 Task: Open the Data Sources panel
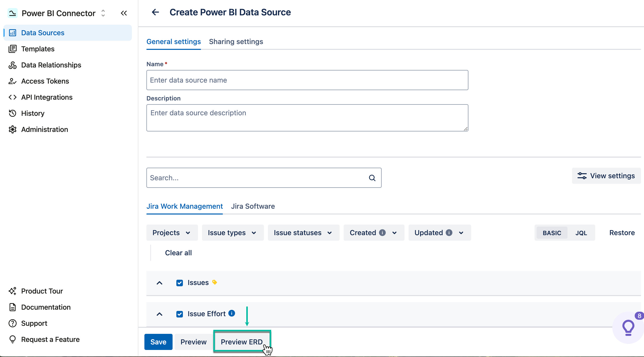pyautogui.click(x=42, y=32)
